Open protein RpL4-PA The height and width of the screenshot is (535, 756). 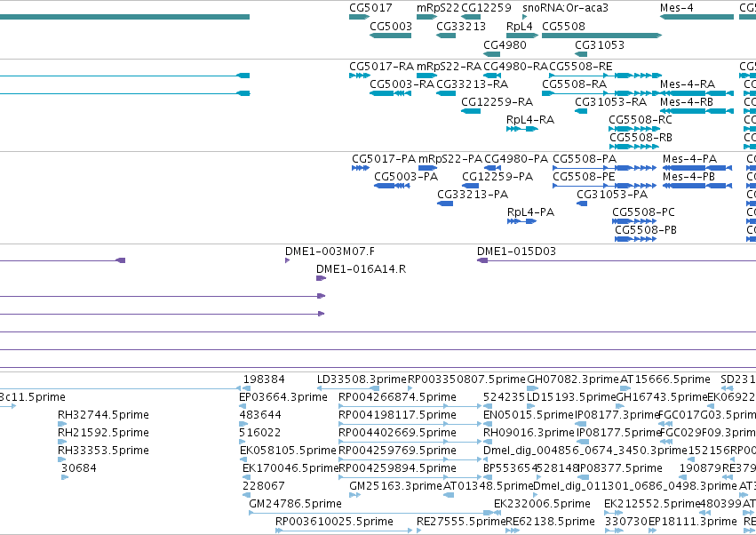(530, 212)
